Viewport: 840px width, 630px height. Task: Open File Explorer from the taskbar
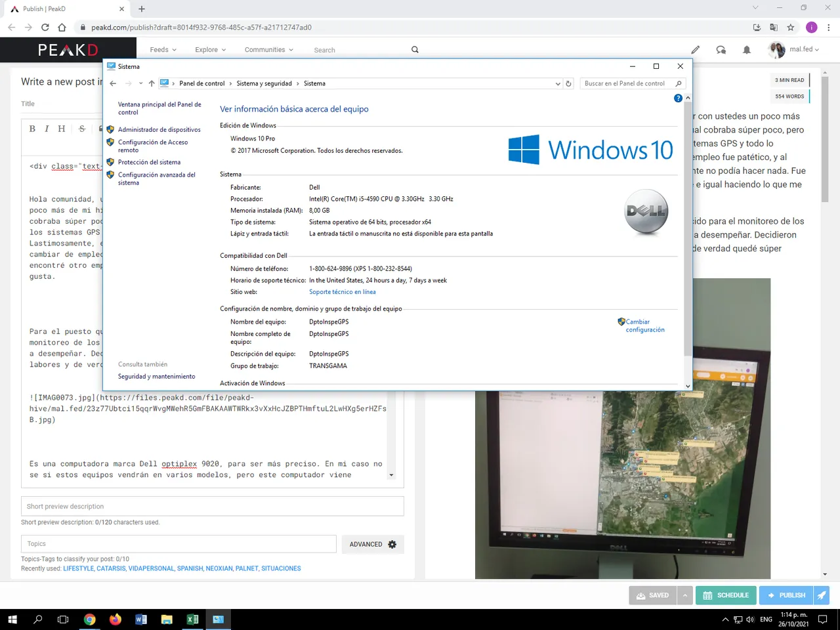coord(167,619)
